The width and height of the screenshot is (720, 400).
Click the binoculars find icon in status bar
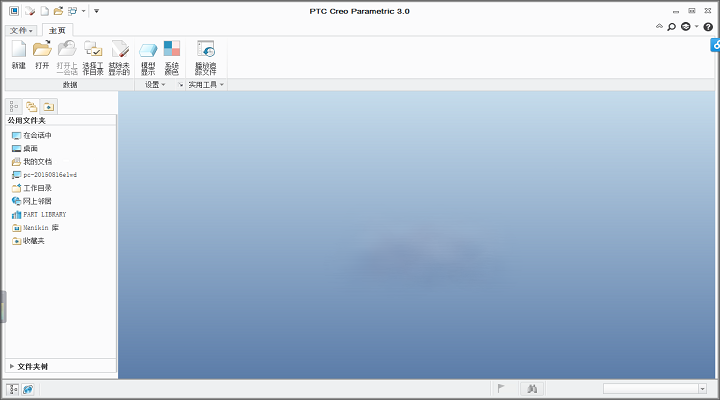coord(532,389)
